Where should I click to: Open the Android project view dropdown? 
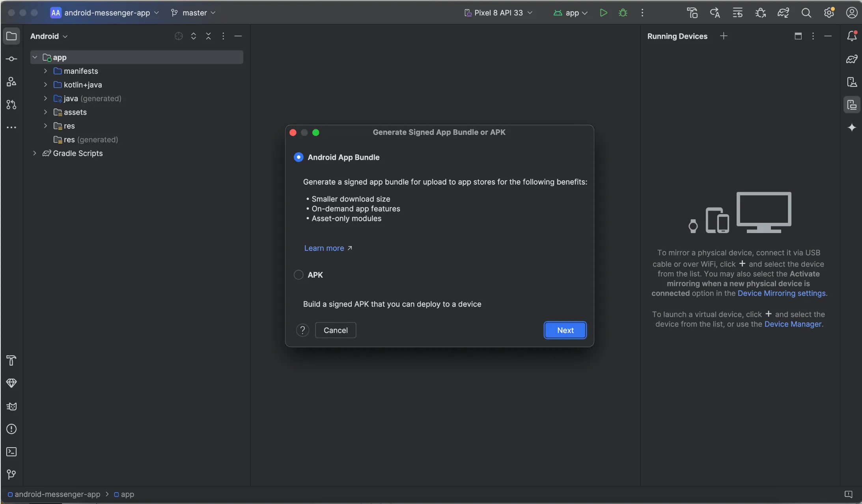coord(49,36)
